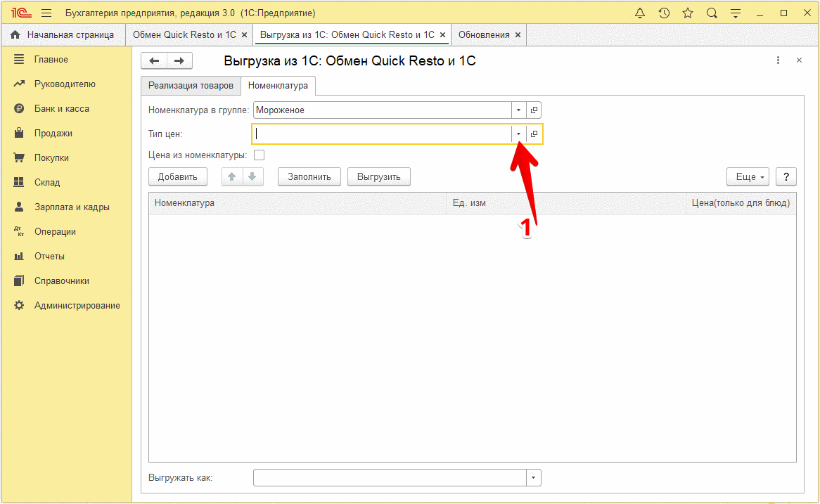
Task: Click Цена(только для блюд) column header
Action: (x=741, y=203)
